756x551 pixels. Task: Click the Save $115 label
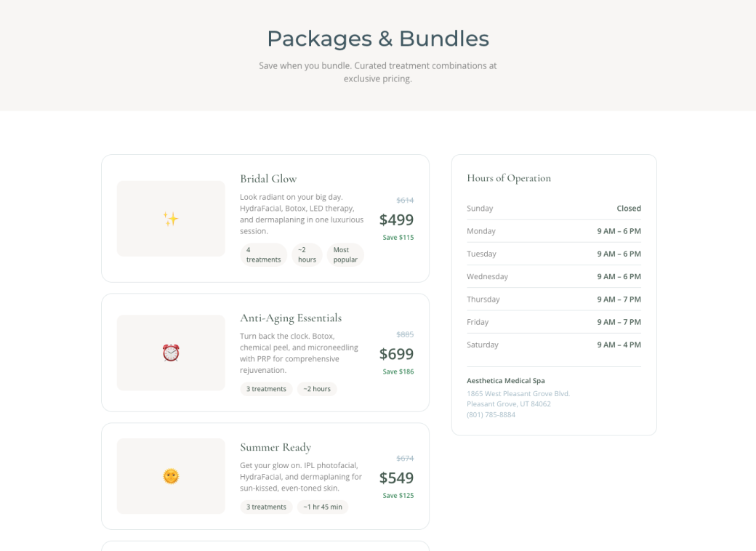click(x=398, y=237)
